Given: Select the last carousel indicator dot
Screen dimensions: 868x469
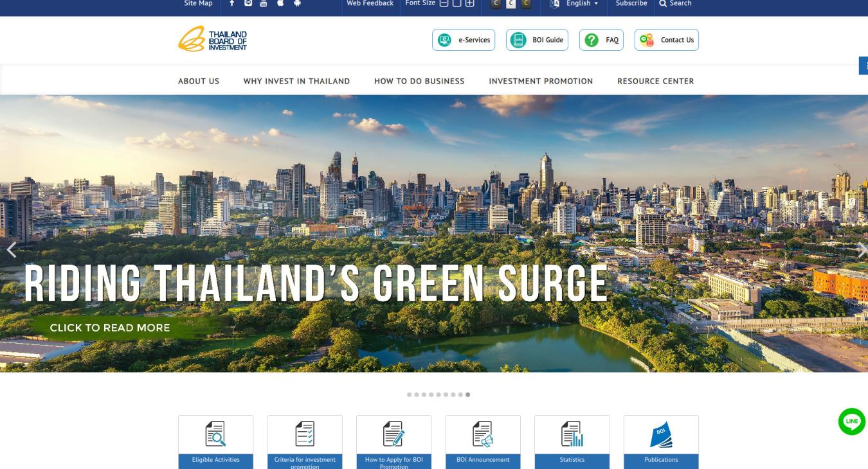Looking at the screenshot, I should pos(467,394).
